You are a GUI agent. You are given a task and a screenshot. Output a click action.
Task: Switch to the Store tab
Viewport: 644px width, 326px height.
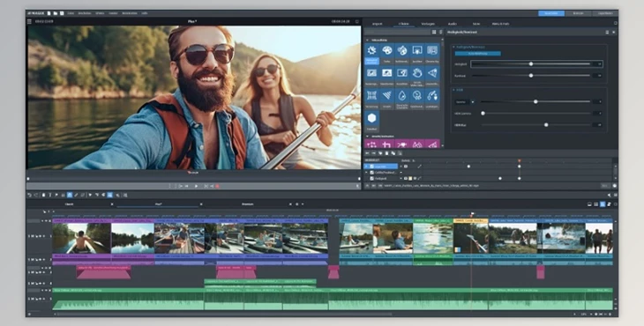point(476,24)
